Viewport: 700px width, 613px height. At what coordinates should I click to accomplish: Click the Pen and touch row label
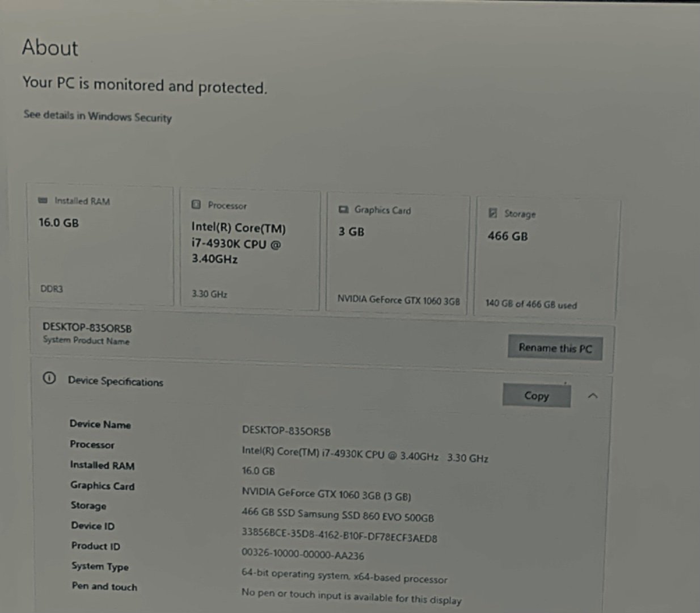[104, 586]
